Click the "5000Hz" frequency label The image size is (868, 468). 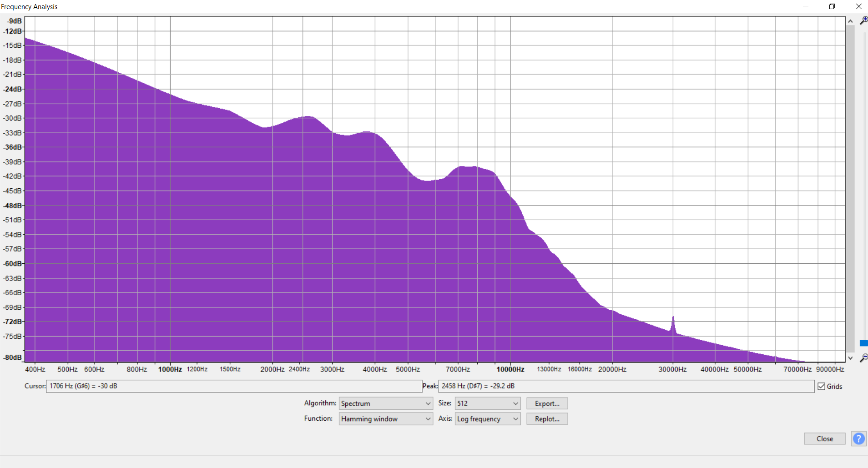coord(408,369)
